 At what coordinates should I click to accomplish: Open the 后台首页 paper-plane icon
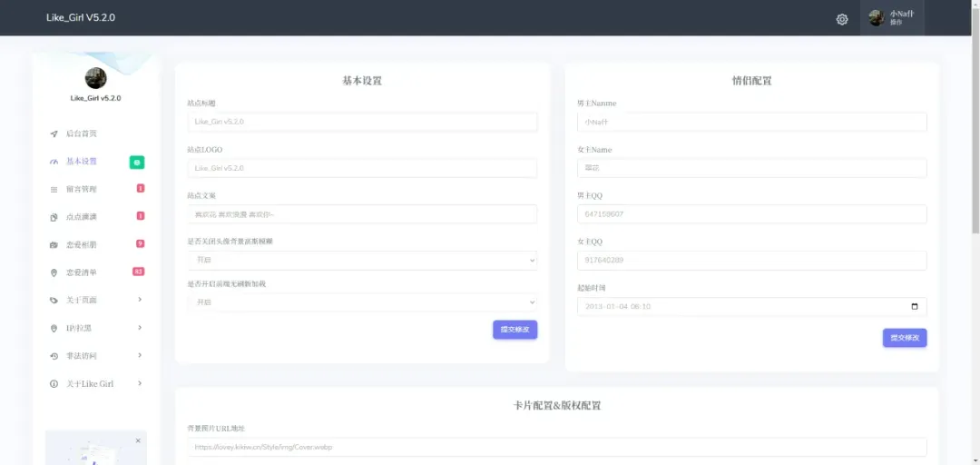tap(54, 134)
